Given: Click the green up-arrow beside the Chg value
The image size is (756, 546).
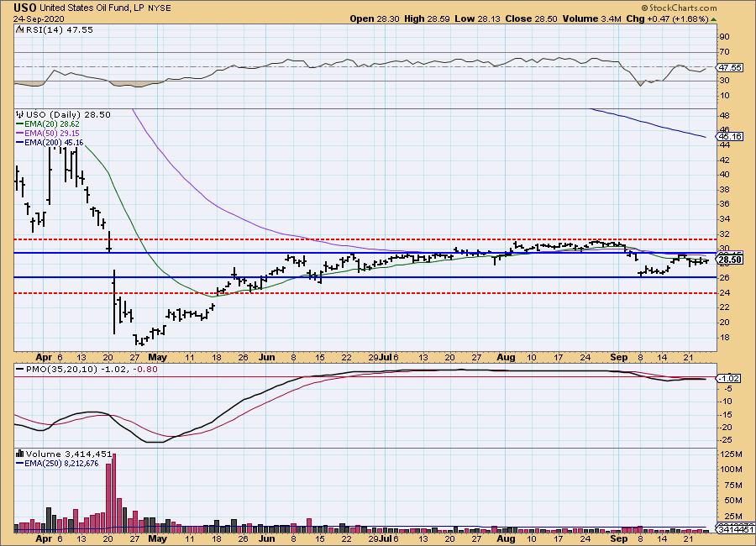Looking at the screenshot, I should (713, 19).
